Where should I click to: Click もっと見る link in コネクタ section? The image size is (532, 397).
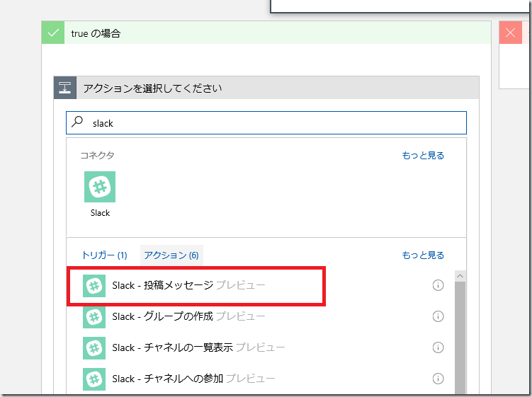423,155
